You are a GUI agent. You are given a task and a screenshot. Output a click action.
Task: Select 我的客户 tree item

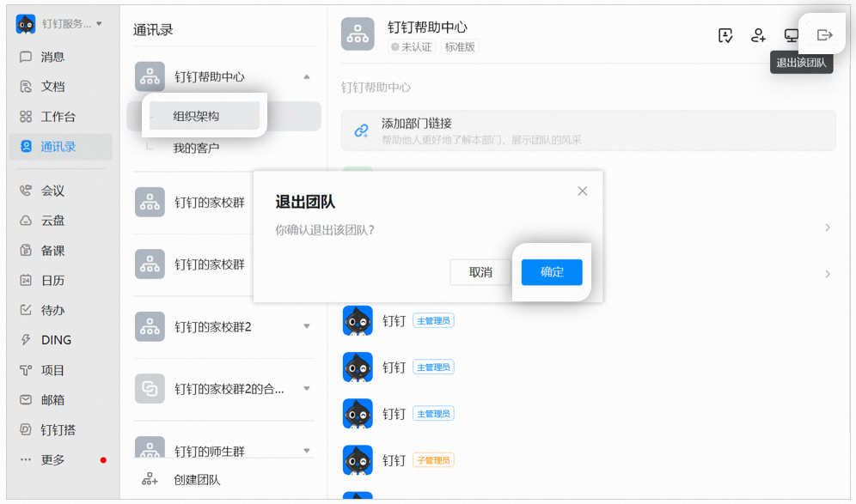[x=196, y=148]
